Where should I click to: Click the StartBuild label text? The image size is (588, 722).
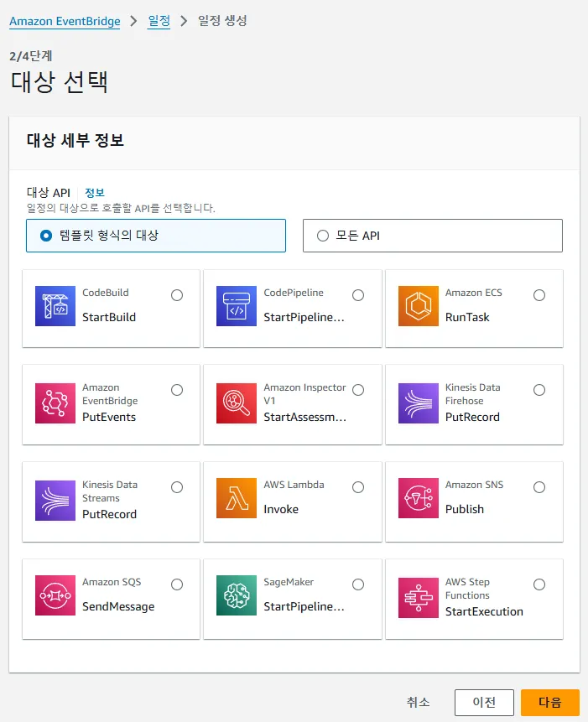pos(109,317)
